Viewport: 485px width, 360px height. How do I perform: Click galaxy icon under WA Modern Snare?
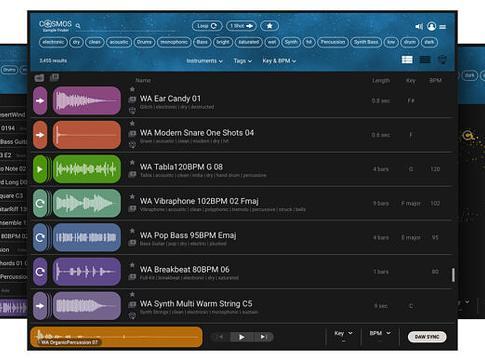(132, 145)
